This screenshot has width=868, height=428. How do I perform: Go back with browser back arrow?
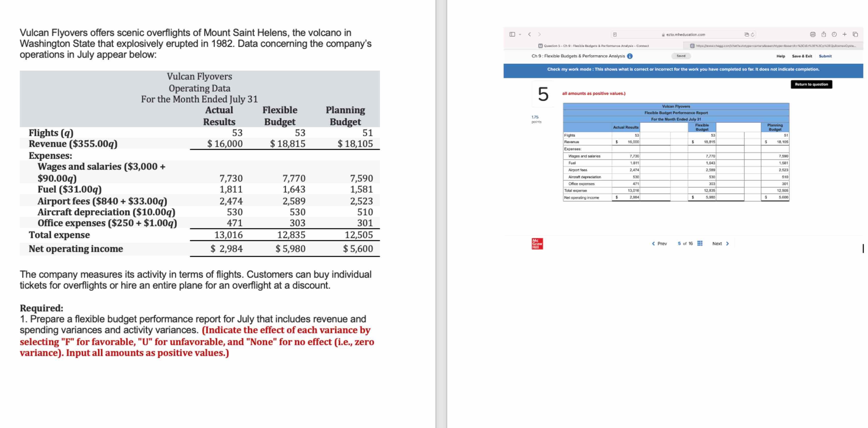pyautogui.click(x=529, y=34)
